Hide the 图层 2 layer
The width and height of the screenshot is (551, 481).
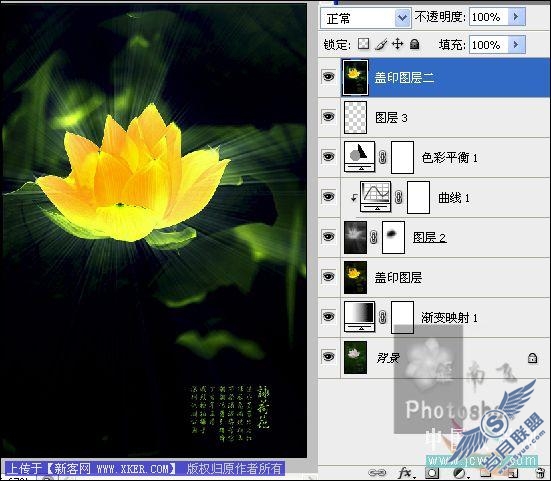pos(329,236)
